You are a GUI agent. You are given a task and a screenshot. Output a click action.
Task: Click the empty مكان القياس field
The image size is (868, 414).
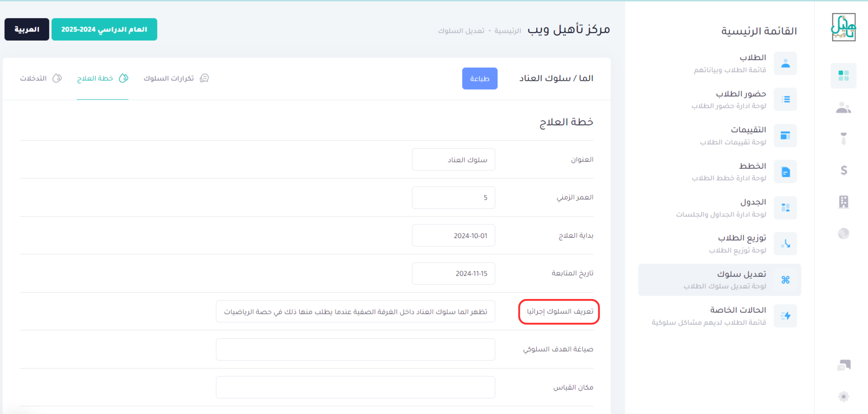(x=356, y=387)
